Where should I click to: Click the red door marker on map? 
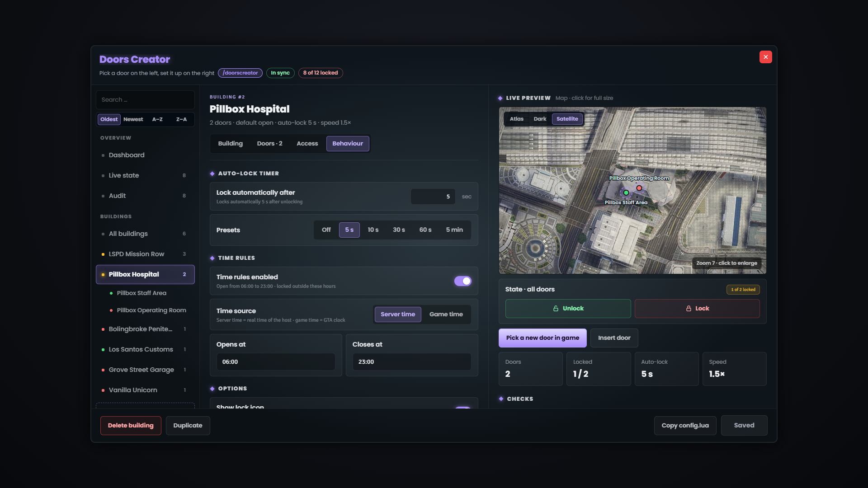pos(639,188)
